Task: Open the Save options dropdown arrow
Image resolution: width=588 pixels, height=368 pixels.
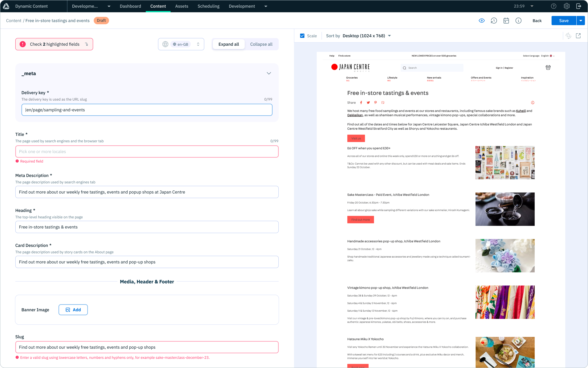Action: tap(581, 21)
